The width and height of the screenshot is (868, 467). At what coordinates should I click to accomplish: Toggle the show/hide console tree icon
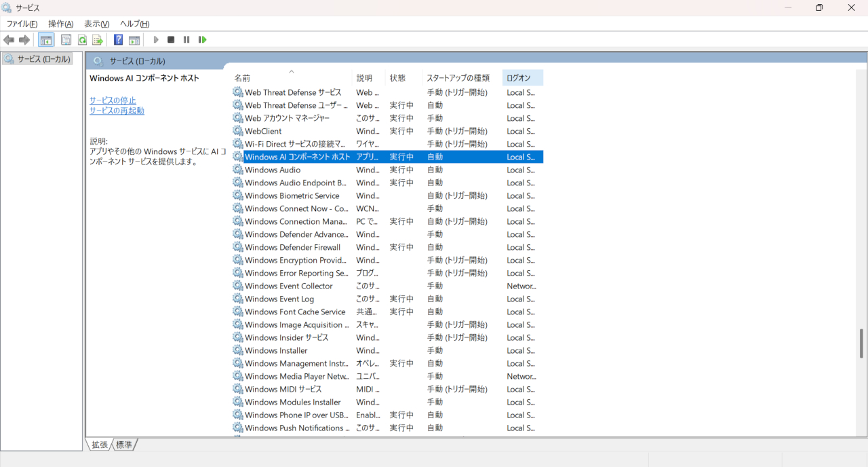[46, 40]
